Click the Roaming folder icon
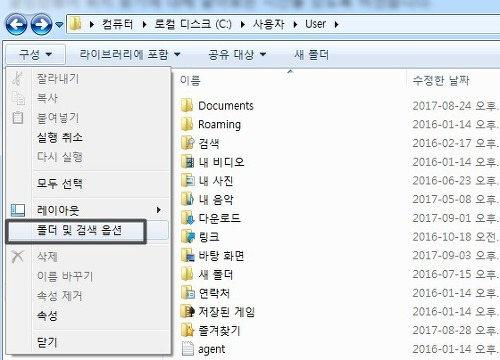 click(x=187, y=124)
